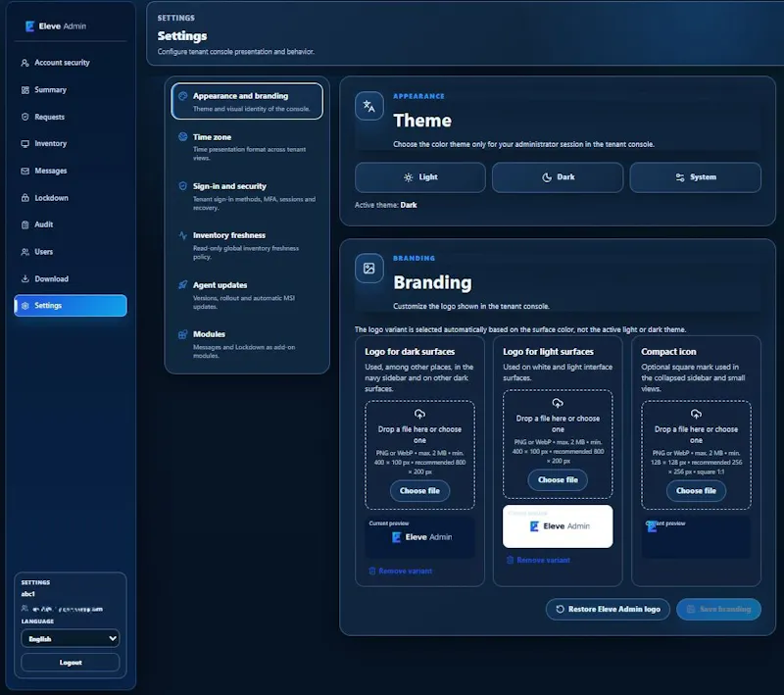Image resolution: width=784 pixels, height=695 pixels.
Task: Click the 'Active theme: Dark' text
Action: [x=385, y=205]
